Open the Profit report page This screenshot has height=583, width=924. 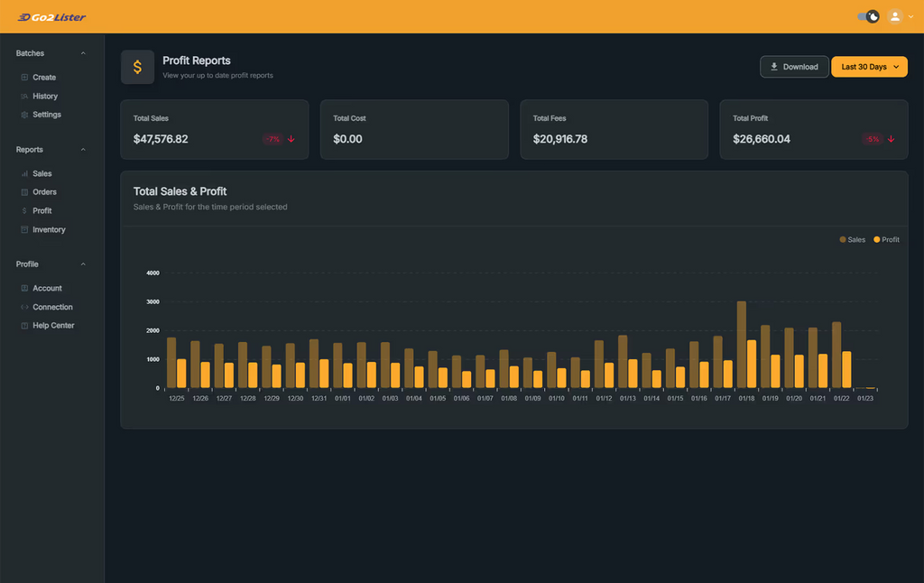(42, 211)
